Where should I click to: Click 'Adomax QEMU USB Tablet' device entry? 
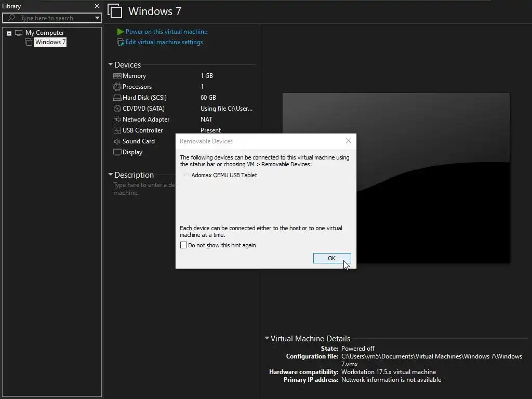click(224, 175)
